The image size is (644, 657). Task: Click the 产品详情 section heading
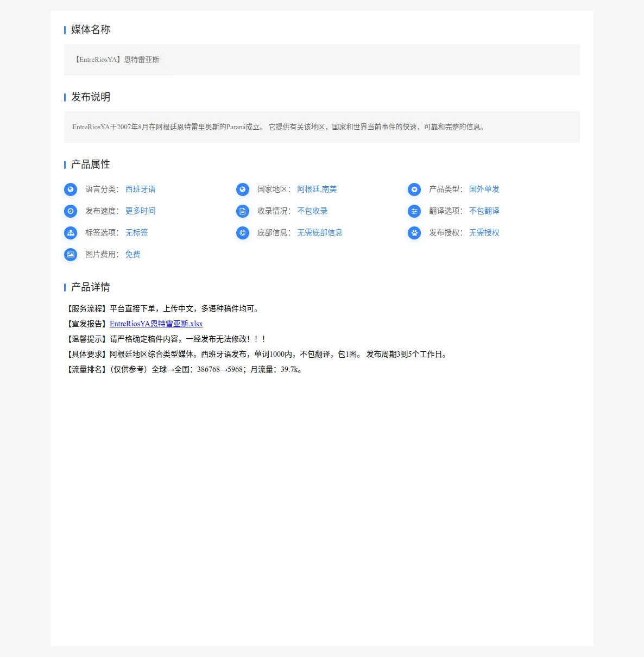(x=91, y=287)
